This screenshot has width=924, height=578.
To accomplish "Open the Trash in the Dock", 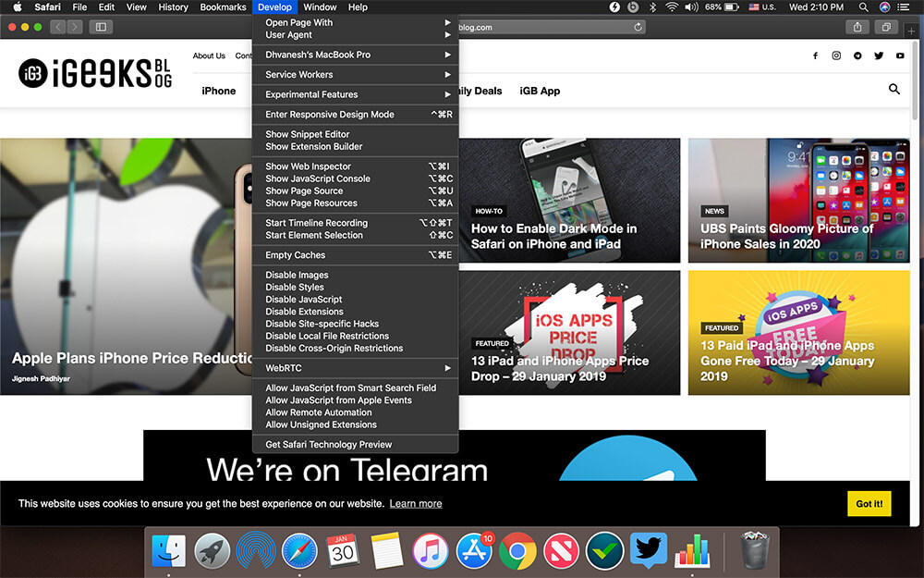I will click(x=754, y=549).
